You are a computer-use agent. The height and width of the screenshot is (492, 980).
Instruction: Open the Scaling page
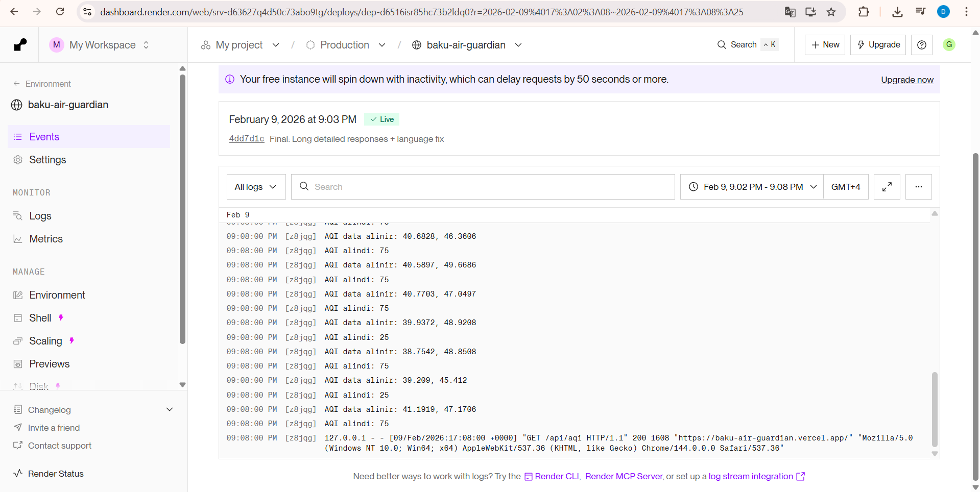point(89,341)
